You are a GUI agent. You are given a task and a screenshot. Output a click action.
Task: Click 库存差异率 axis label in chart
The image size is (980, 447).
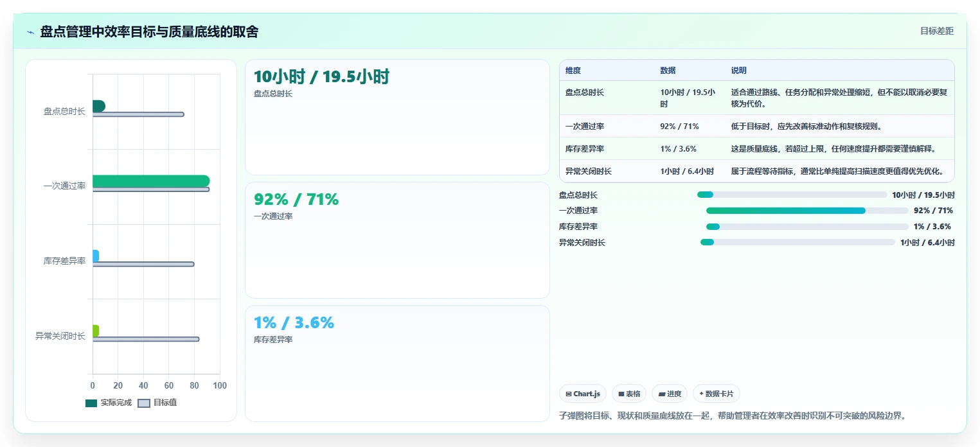tap(64, 261)
